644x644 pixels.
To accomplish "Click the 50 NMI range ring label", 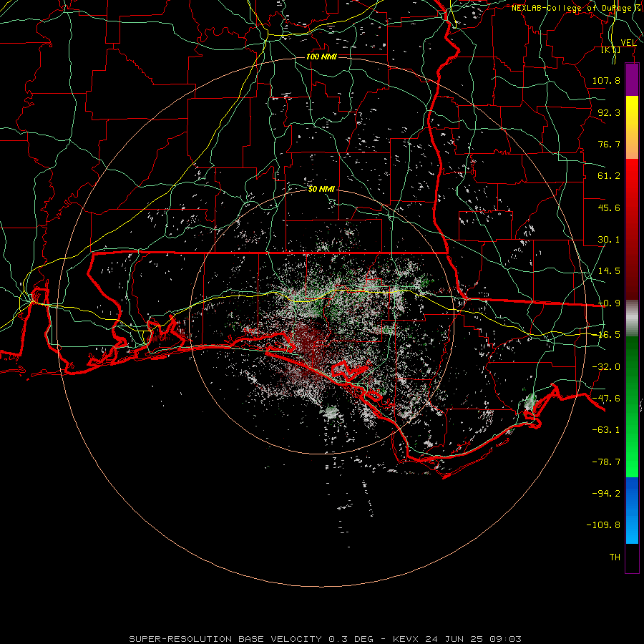I will 321,189.
